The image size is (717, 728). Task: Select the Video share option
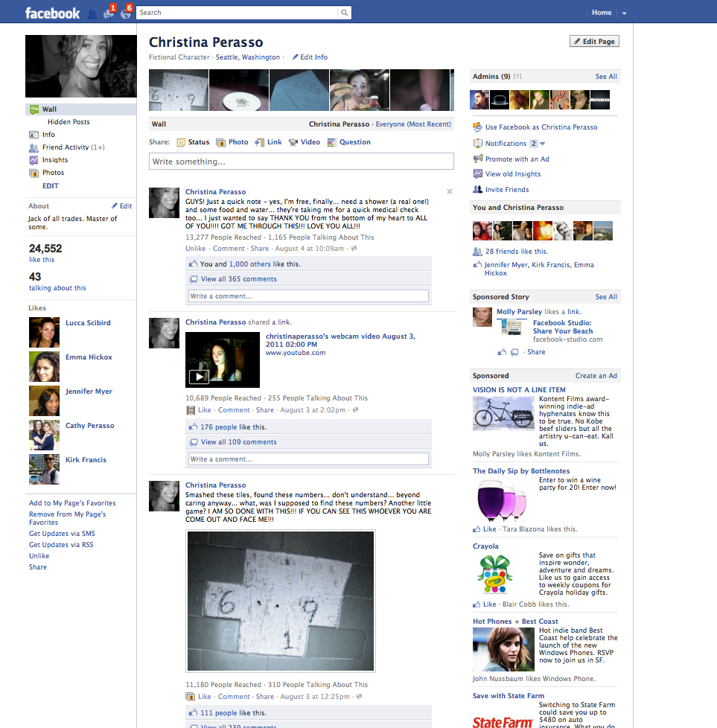point(305,142)
